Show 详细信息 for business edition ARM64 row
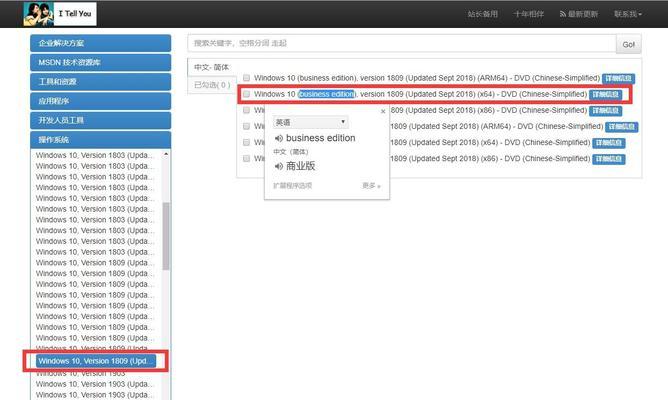The image size is (668, 400). (619, 78)
